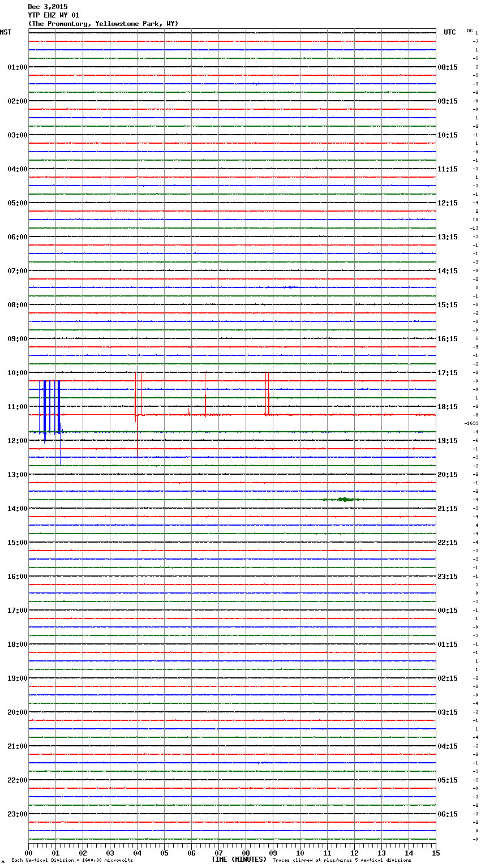481x868 pixels.
Task: Click the '16:15' UTC time label
Action: click(x=448, y=339)
